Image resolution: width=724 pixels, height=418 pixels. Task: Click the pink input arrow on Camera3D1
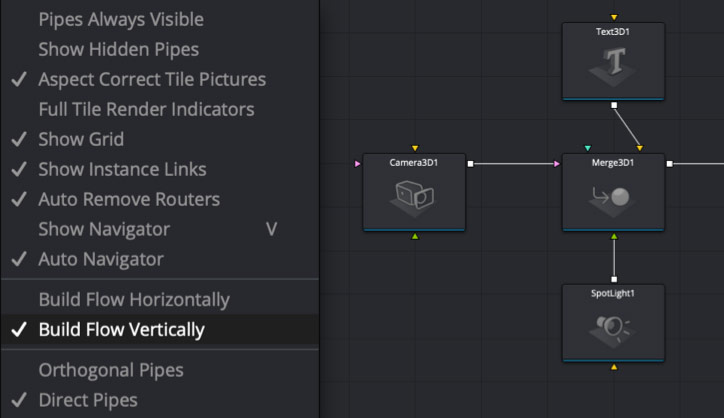click(359, 163)
